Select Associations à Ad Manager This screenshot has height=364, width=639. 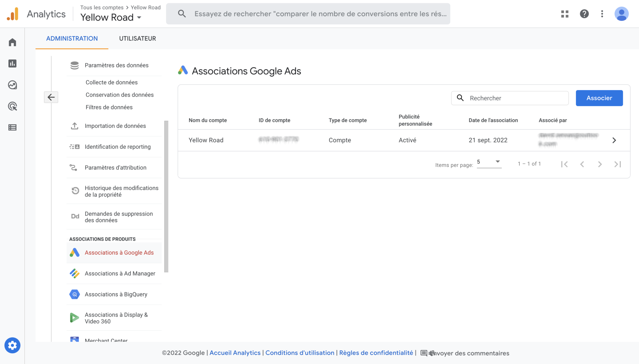pyautogui.click(x=114, y=274)
